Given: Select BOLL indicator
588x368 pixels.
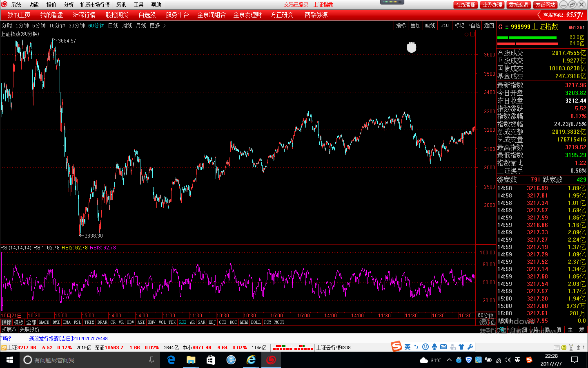Looking at the screenshot, I should (256, 323).
